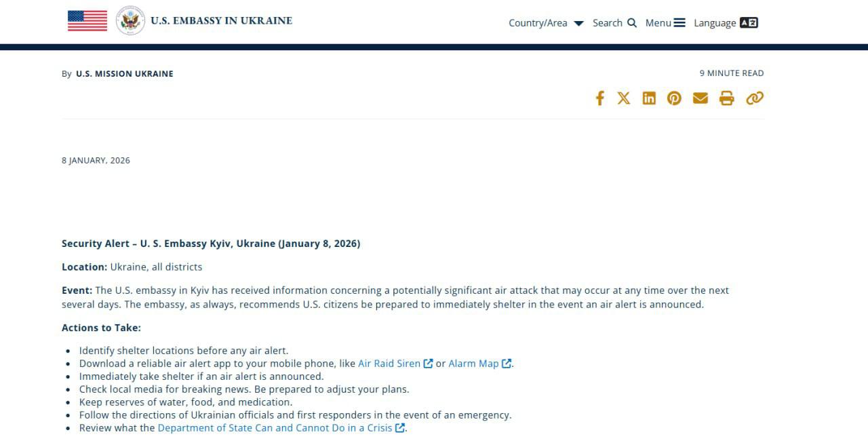868x443 pixels.
Task: Click the search magnifier icon
Action: (x=632, y=23)
